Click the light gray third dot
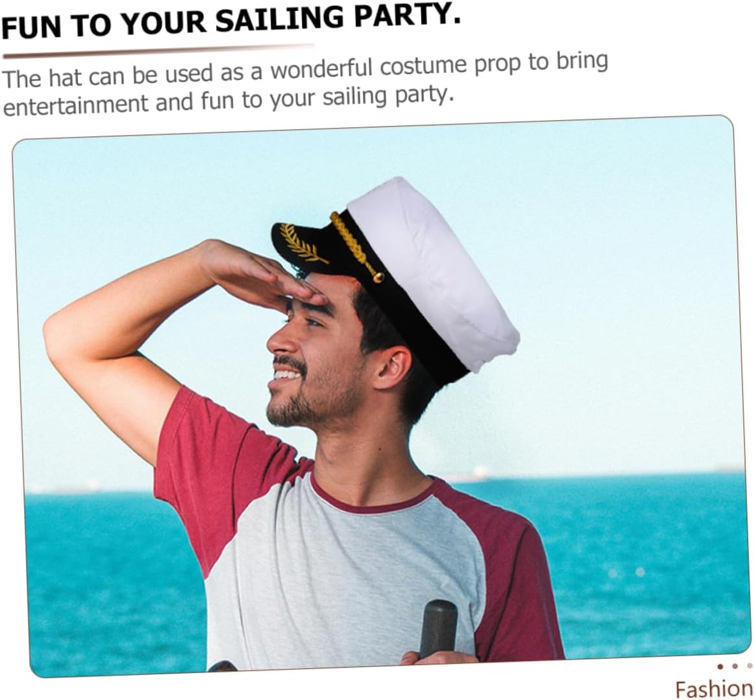The height and width of the screenshot is (700, 755). [x=749, y=666]
